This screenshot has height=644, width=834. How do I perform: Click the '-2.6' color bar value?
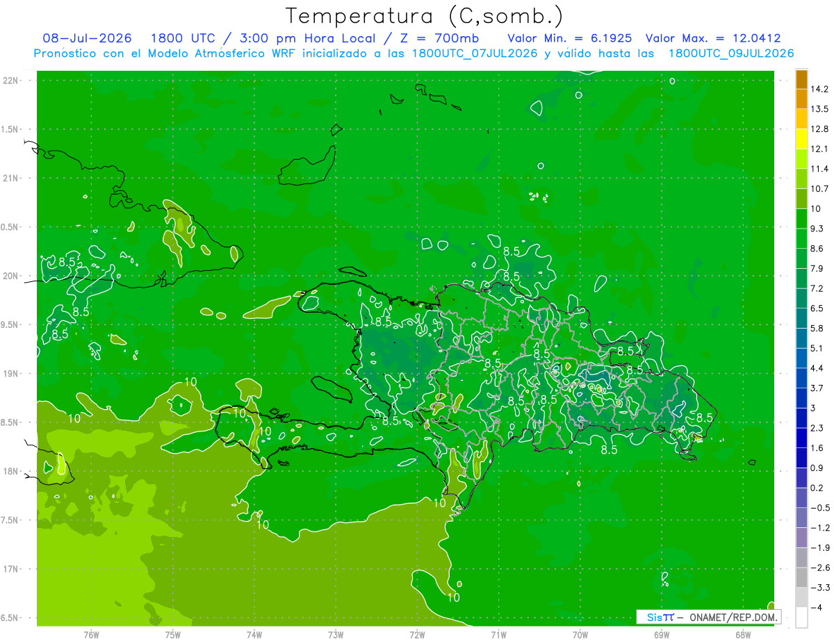(x=820, y=568)
